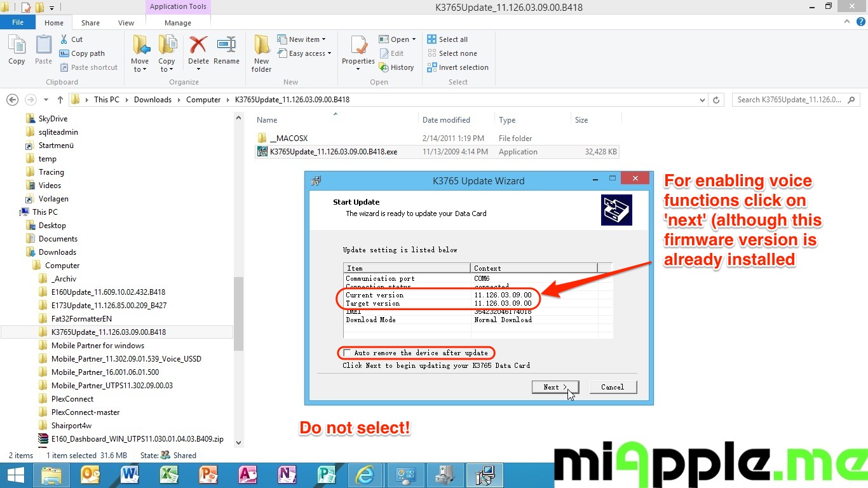This screenshot has height=488, width=868.
Task: Click the Rename icon in the Organize group
Action: (226, 47)
